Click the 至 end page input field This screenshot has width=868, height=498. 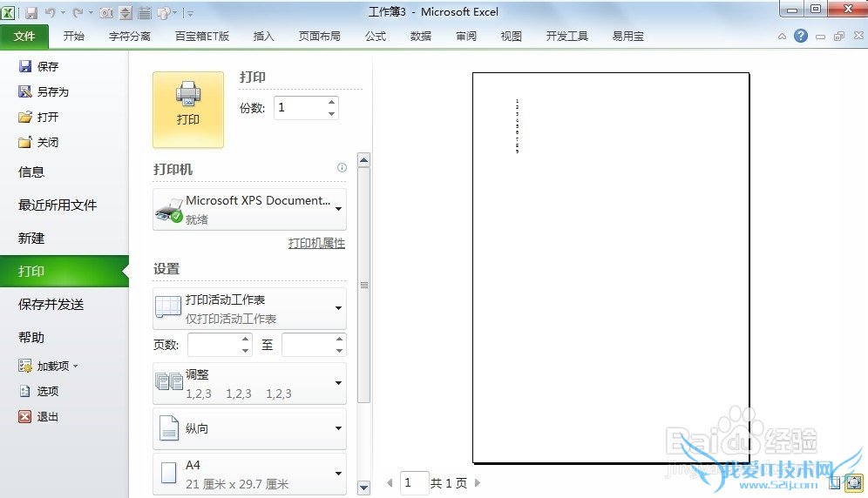[308, 345]
